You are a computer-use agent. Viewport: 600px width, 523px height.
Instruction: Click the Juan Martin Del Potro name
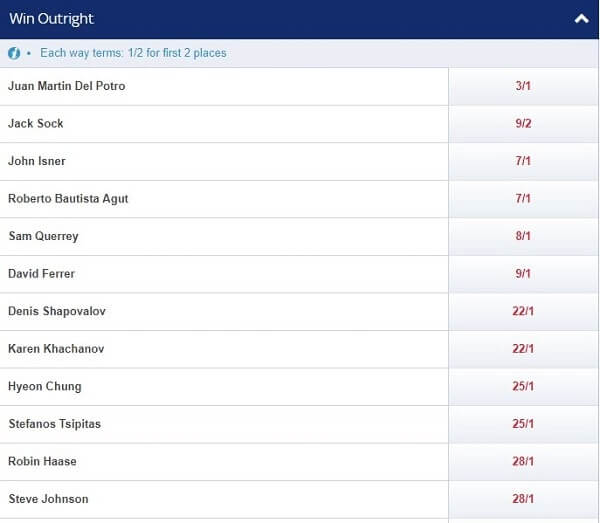pyautogui.click(x=67, y=86)
